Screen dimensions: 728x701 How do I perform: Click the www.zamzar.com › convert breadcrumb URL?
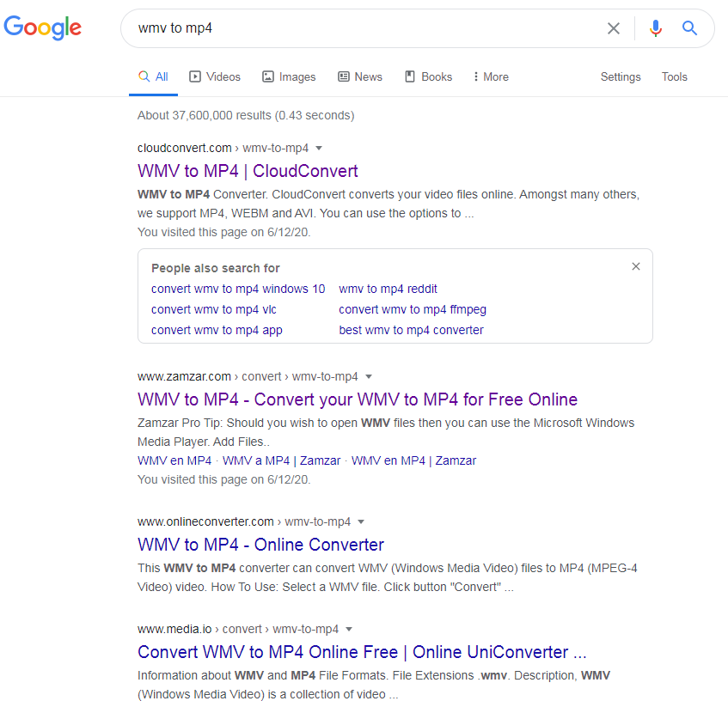(248, 377)
